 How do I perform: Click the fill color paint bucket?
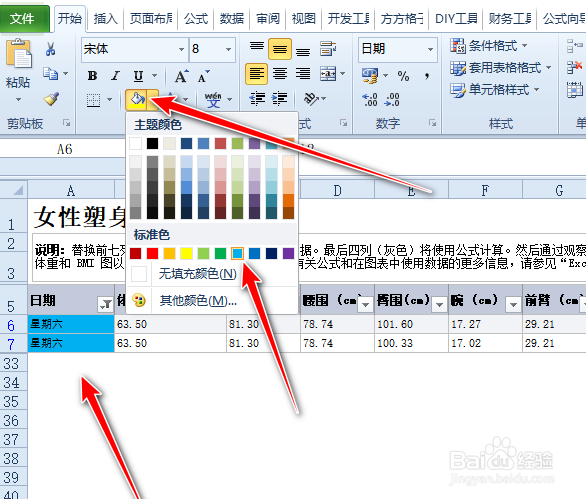(x=136, y=100)
